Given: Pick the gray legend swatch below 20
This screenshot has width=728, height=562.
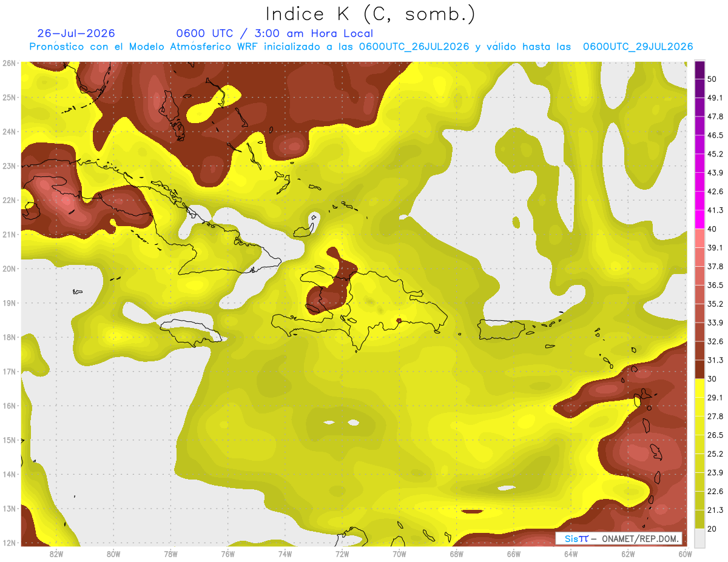Looking at the screenshot, I should coord(699,537).
